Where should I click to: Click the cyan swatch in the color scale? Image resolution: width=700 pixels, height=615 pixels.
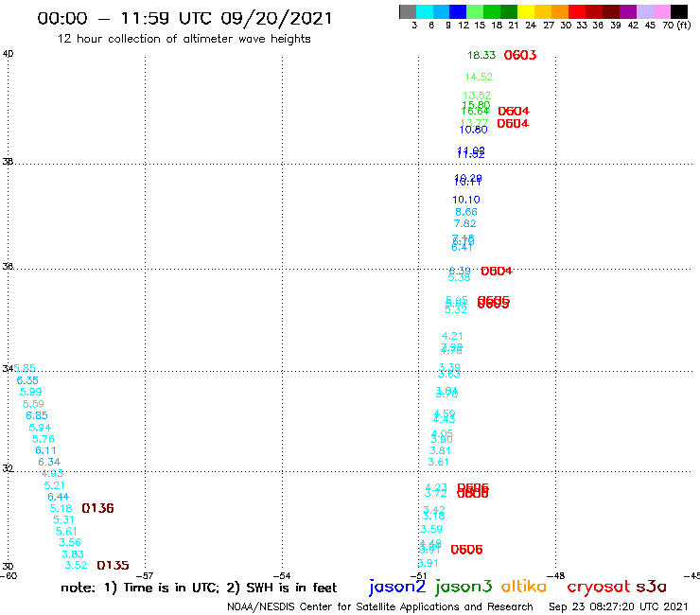[x=425, y=11]
